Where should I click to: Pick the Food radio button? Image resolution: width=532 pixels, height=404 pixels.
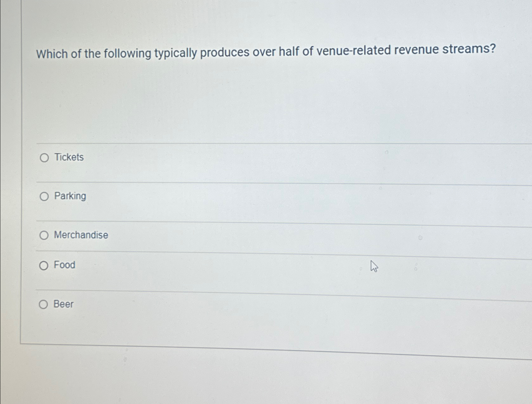[x=44, y=266]
